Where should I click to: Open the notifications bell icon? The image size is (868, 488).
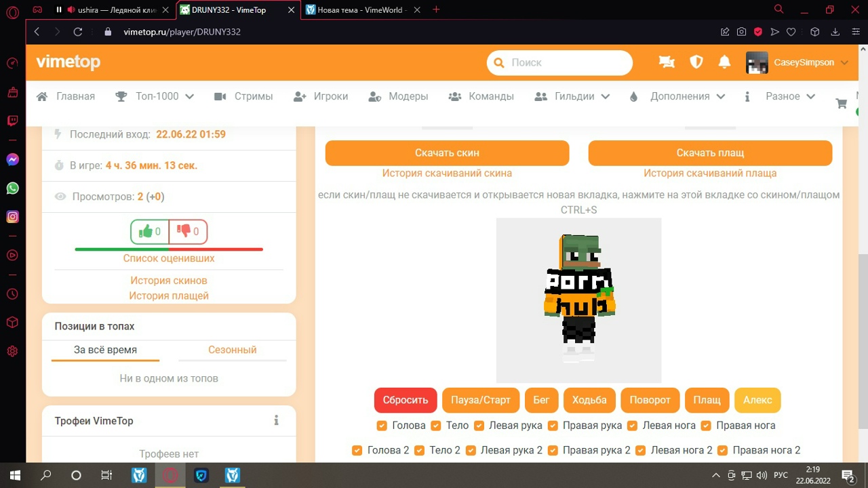(x=724, y=62)
